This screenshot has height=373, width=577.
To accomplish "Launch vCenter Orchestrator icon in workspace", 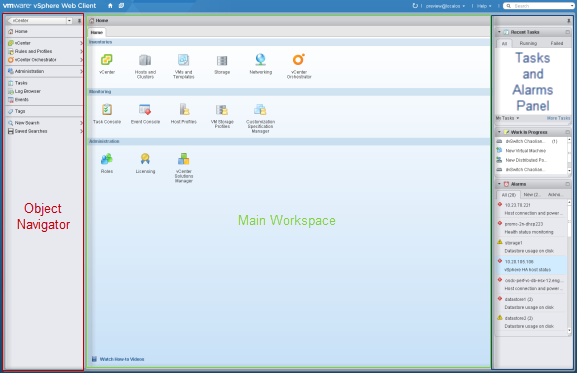I will tap(298, 60).
